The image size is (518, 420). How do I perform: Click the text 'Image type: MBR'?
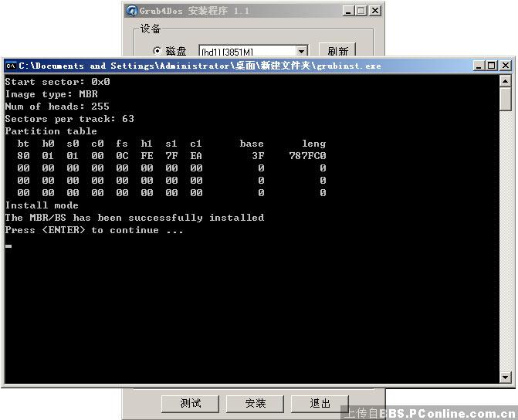(51, 94)
